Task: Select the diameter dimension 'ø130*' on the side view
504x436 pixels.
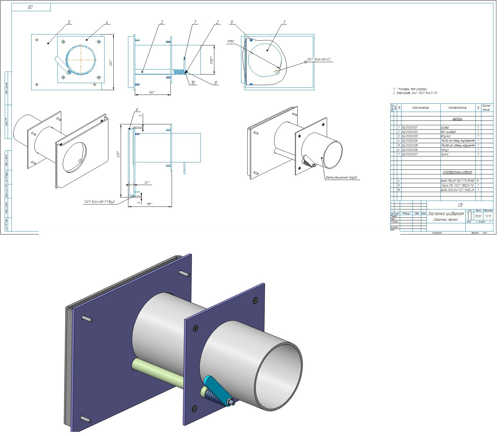Action: pos(211,60)
